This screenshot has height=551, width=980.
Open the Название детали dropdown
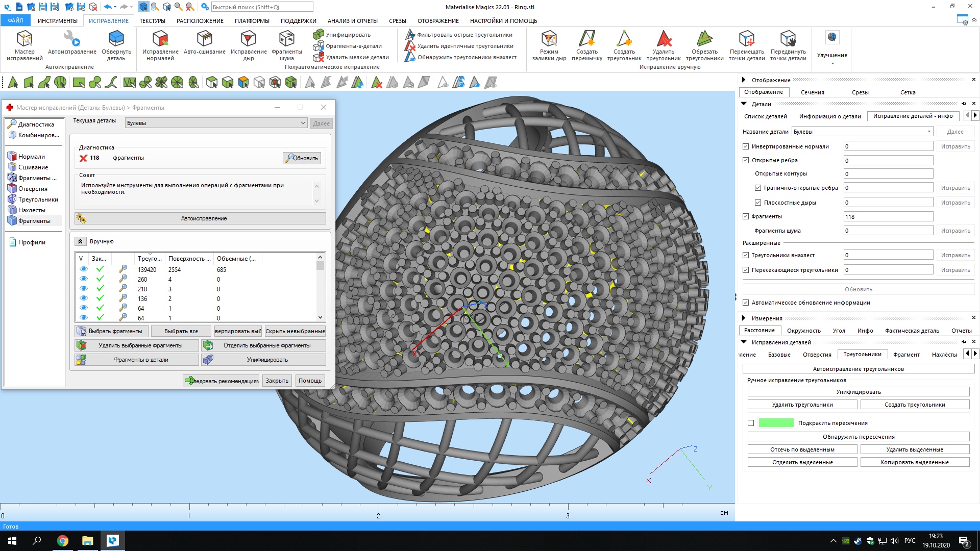tap(928, 132)
